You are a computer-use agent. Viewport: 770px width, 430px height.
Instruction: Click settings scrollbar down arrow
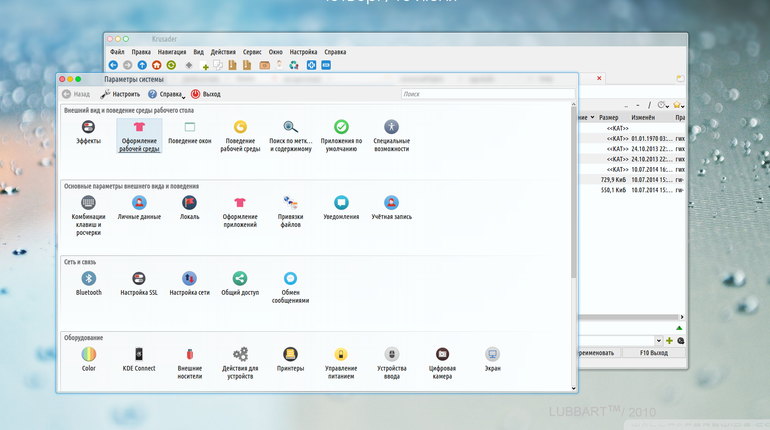[x=574, y=388]
